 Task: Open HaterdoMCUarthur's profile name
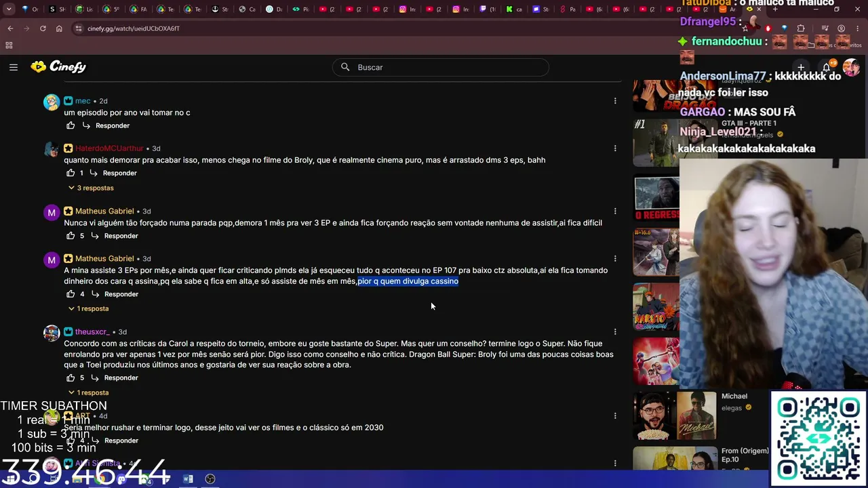(109, 148)
